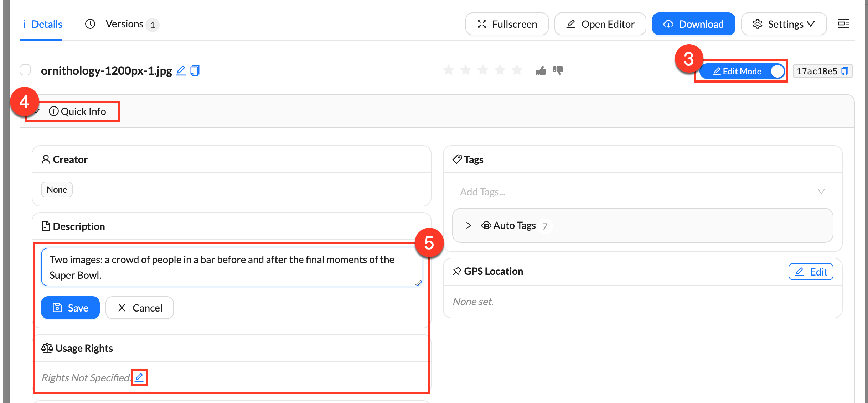Click the Download button

(x=693, y=24)
